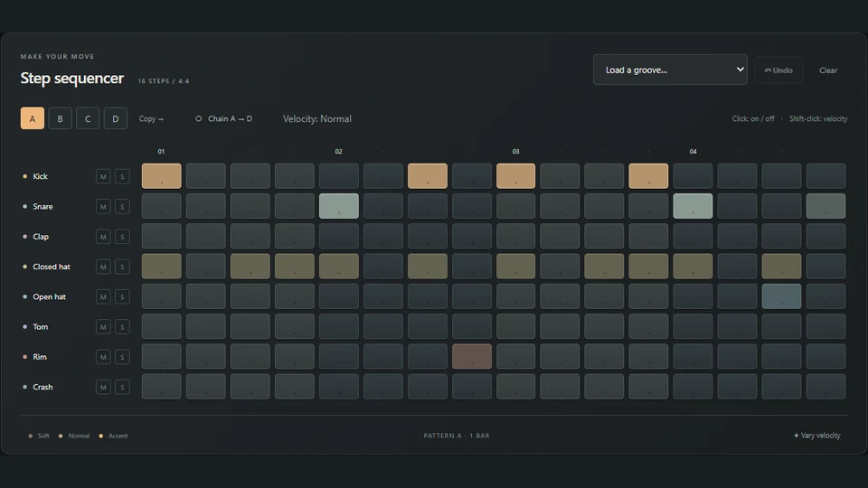Solo the Tom track
The width and height of the screenshot is (868, 488).
[122, 327]
